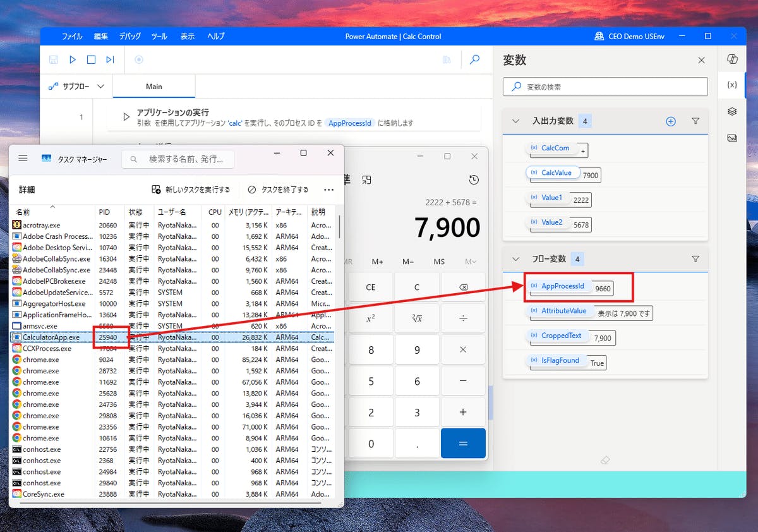Click the recorder icon in the toolbar
The image size is (758, 532).
coord(139,59)
